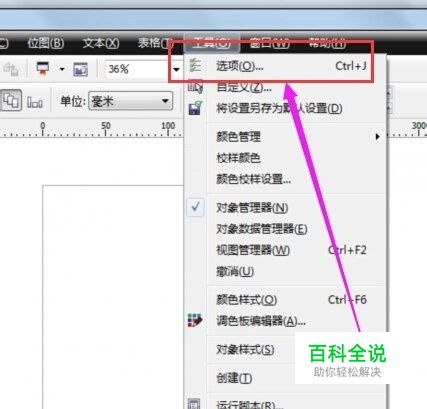The height and width of the screenshot is (409, 427).
Task: Select the current page layout icon
Action: point(35,102)
